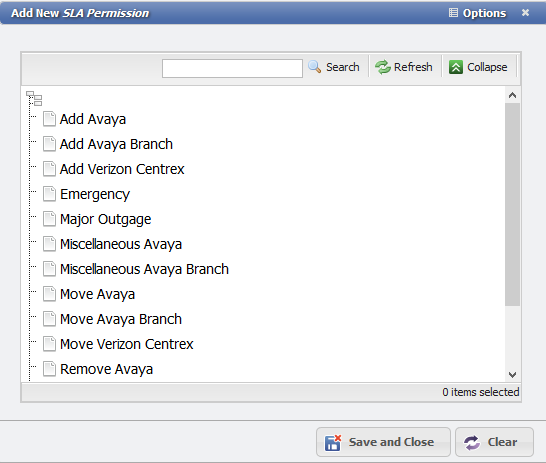
Task: Click the Search button label
Action: point(343,67)
